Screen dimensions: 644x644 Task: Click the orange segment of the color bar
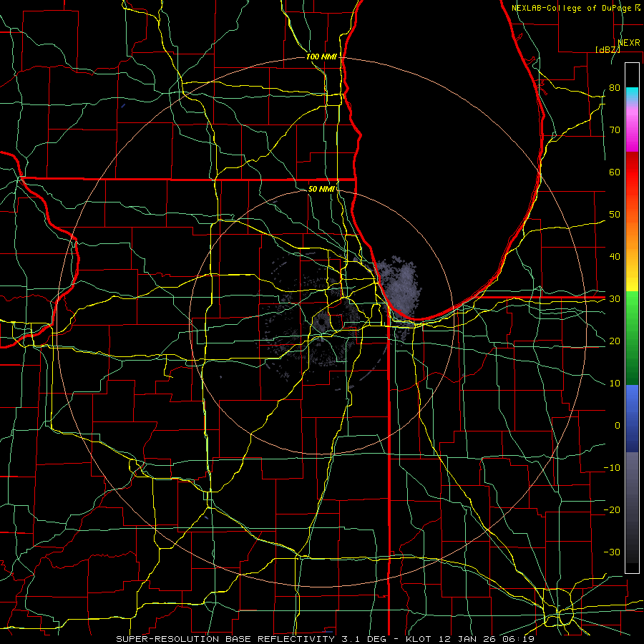[x=632, y=234]
